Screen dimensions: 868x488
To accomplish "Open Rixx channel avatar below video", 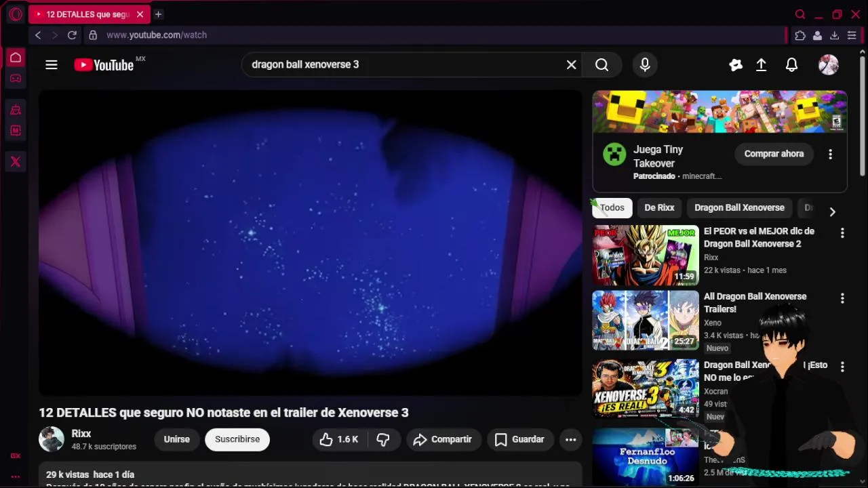I will click(52, 439).
